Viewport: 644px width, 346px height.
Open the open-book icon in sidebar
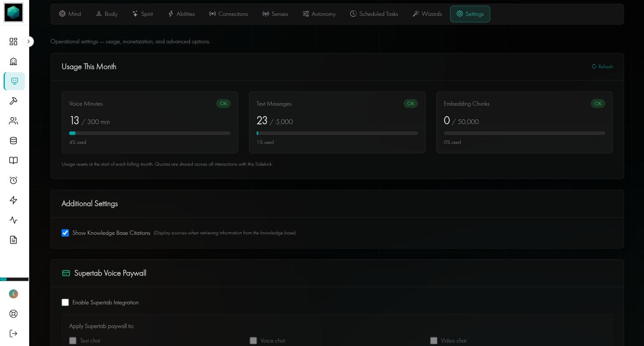[13, 161]
